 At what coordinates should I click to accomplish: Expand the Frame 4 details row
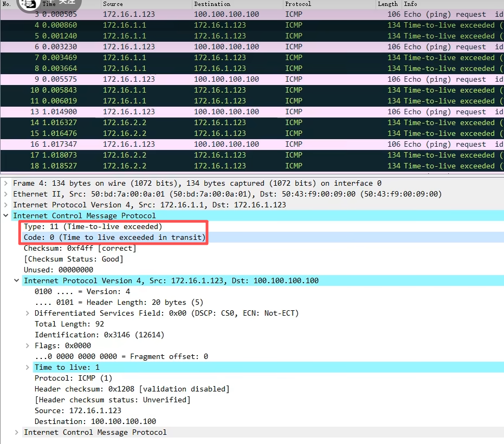coord(6,184)
